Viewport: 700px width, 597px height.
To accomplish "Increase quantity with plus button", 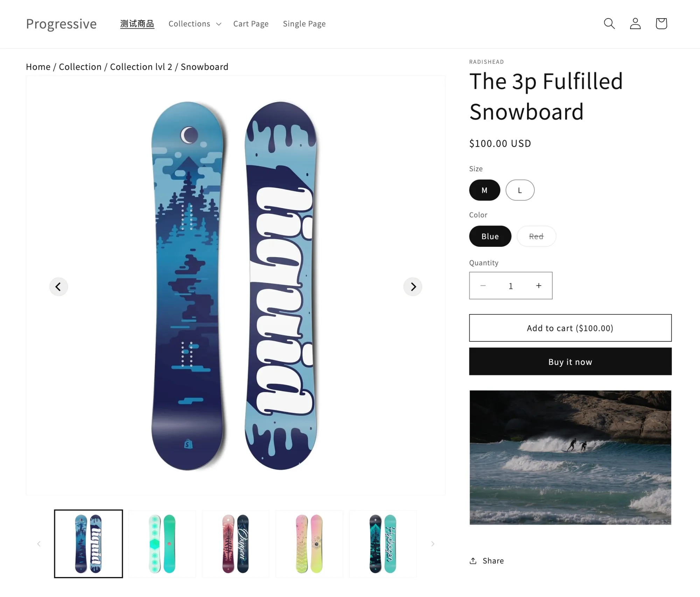I will pos(539,286).
